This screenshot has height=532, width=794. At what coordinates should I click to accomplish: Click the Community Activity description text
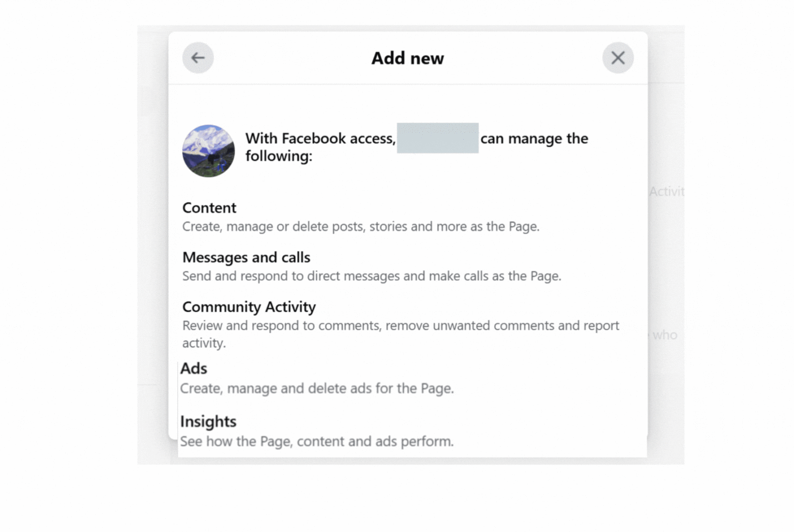pos(400,333)
